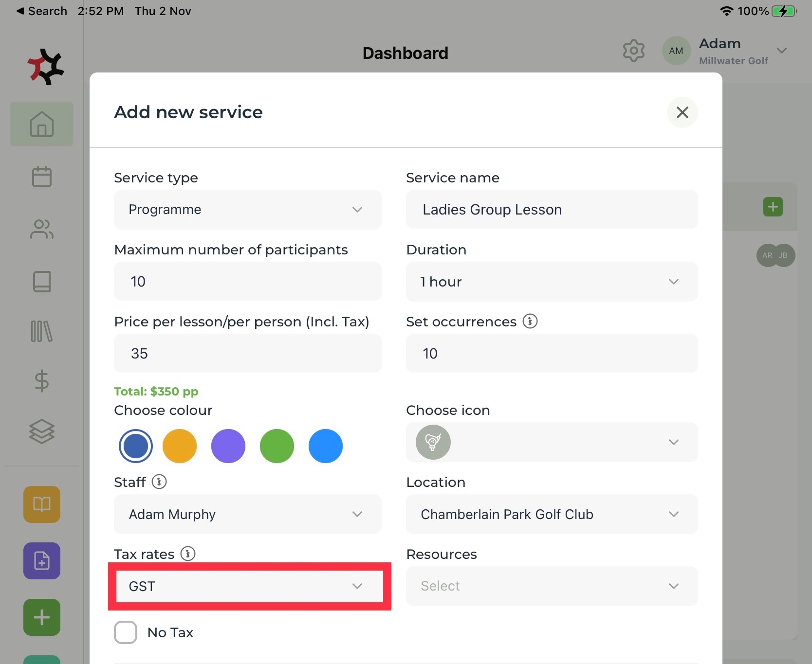Viewport: 812px width, 664px height.
Task: Expand the Service type Programme dropdown
Action: pyautogui.click(x=247, y=210)
